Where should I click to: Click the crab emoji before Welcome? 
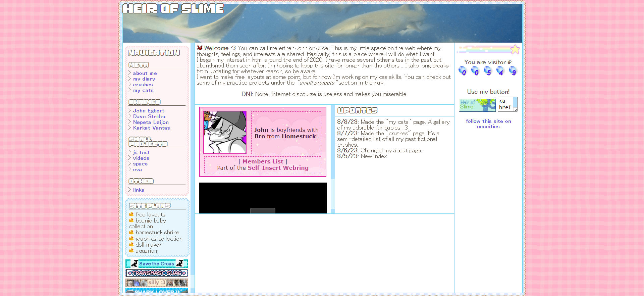click(x=200, y=48)
